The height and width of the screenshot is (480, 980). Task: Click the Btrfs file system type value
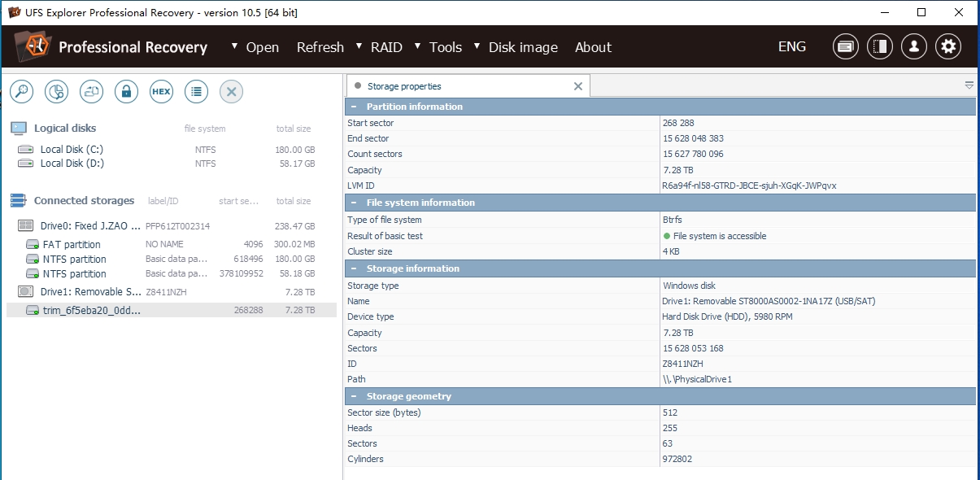click(x=674, y=220)
